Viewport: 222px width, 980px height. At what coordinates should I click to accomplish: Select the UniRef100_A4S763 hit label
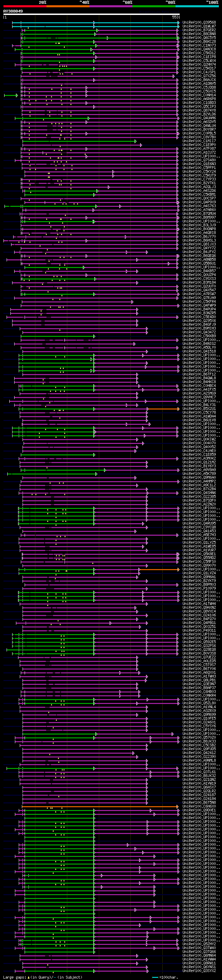pyautogui.click(x=199, y=206)
